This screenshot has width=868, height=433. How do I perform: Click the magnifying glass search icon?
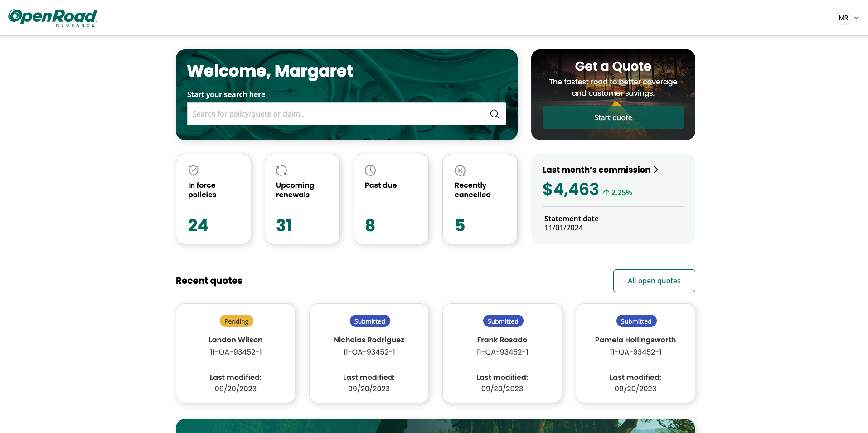tap(495, 114)
